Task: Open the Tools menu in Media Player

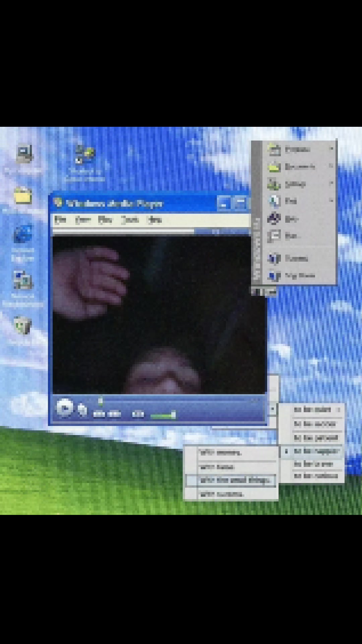Action: click(130, 220)
